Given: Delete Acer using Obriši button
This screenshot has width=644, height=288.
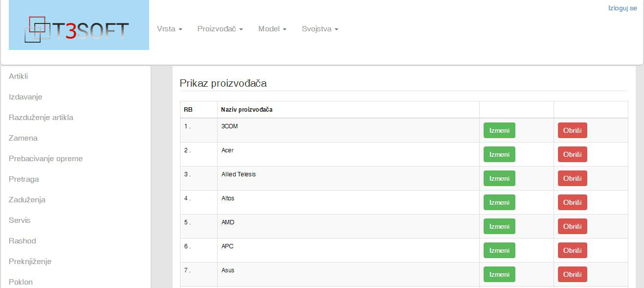Looking at the screenshot, I should point(573,154).
